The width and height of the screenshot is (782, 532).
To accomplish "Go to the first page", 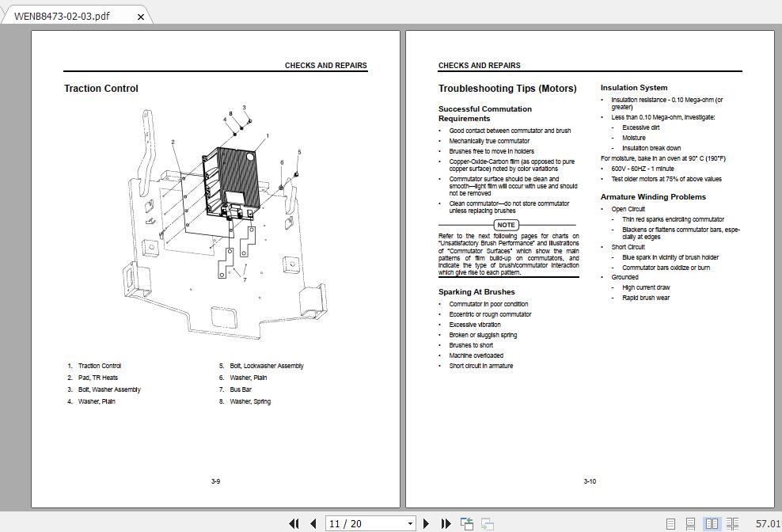I will [x=294, y=523].
